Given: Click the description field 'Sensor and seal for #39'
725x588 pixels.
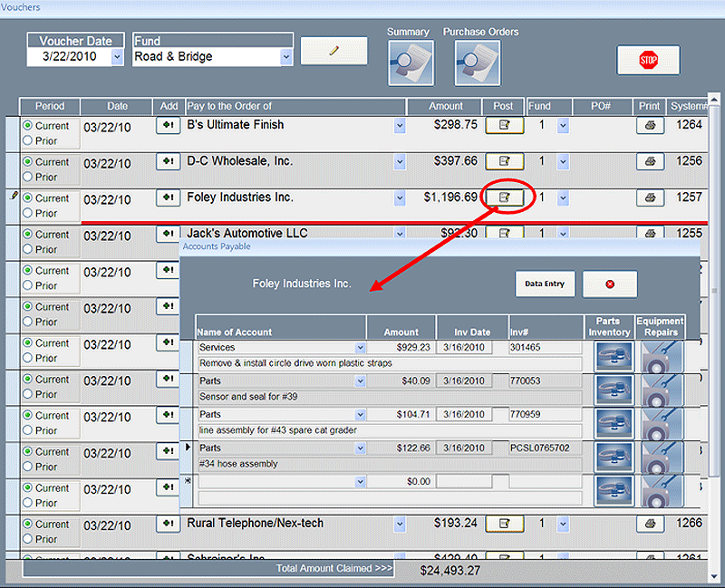Looking at the screenshot, I should pyautogui.click(x=390, y=397).
